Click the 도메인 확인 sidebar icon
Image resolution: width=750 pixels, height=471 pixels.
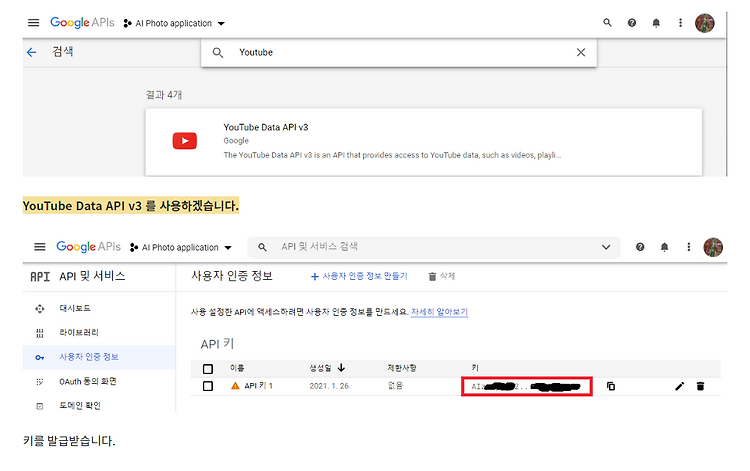40,406
